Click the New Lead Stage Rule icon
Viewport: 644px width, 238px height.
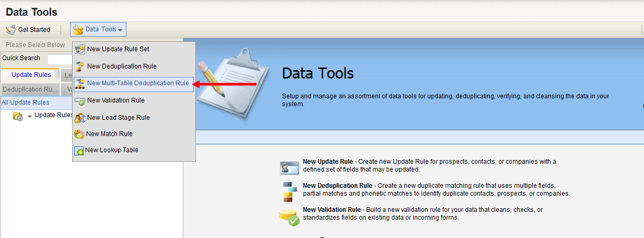click(x=80, y=118)
